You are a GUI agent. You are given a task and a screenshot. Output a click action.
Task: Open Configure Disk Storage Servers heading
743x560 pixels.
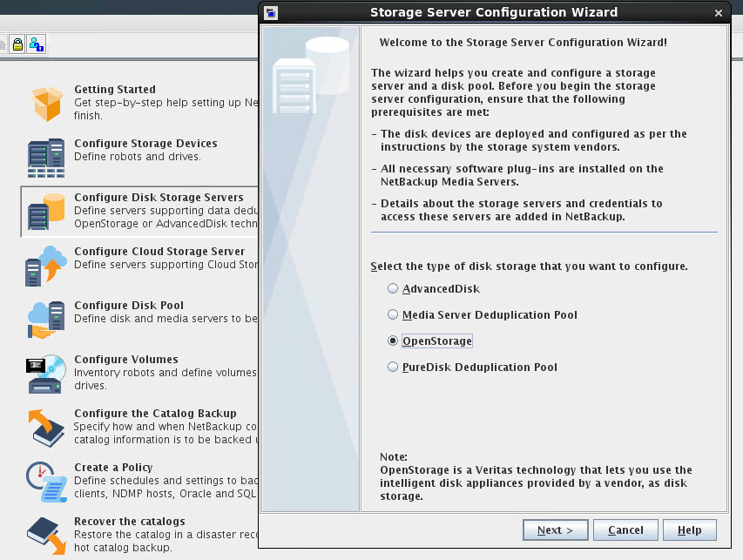(x=159, y=197)
